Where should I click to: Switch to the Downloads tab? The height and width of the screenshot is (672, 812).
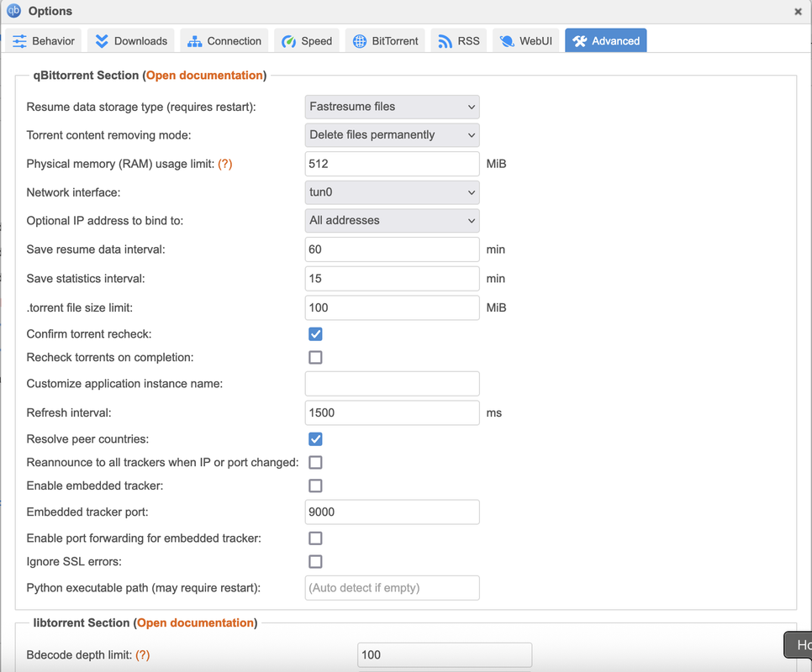[x=131, y=41]
